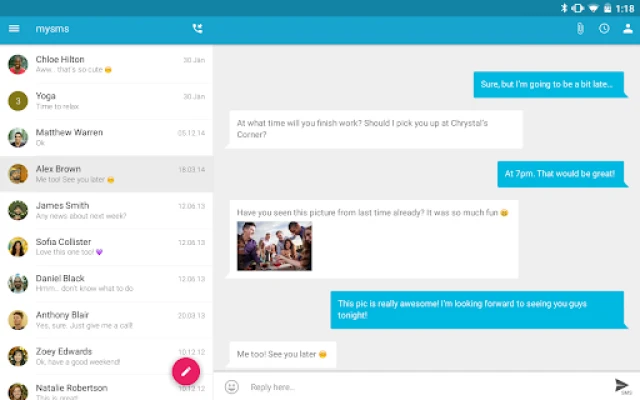Open Daniel Black's message thread
This screenshot has width=640, height=400.
tap(106, 283)
